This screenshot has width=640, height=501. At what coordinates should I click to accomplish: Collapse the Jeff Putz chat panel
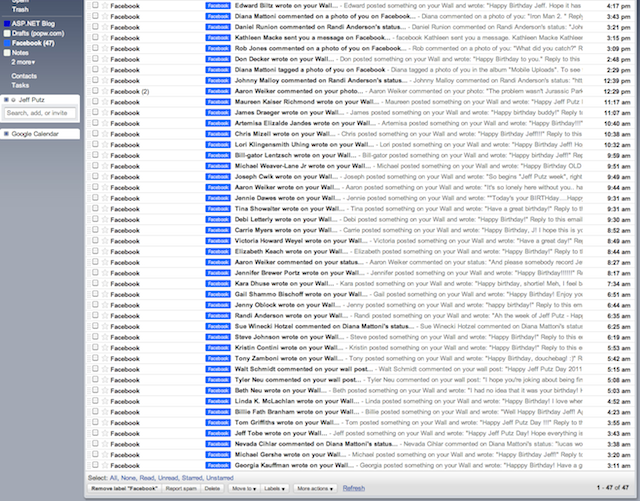tap(6, 100)
